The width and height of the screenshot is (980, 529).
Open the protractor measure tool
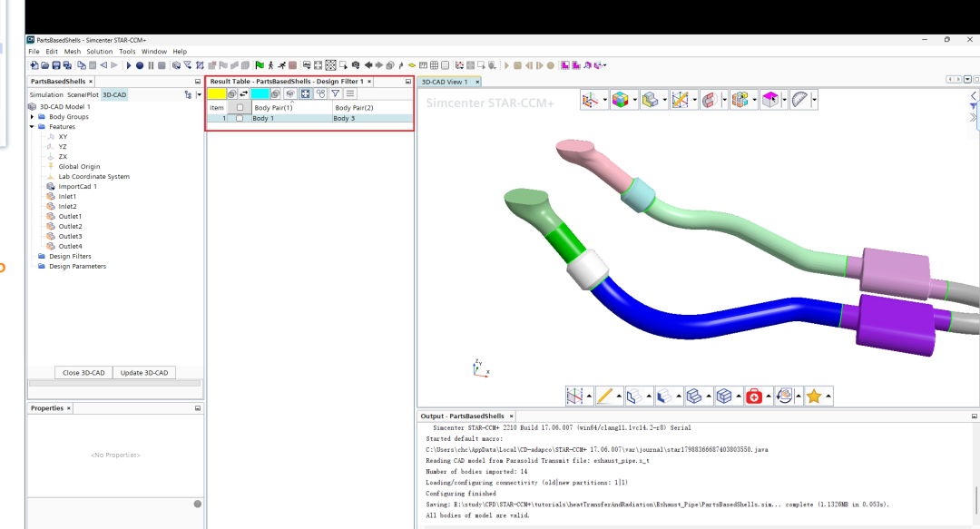point(799,100)
